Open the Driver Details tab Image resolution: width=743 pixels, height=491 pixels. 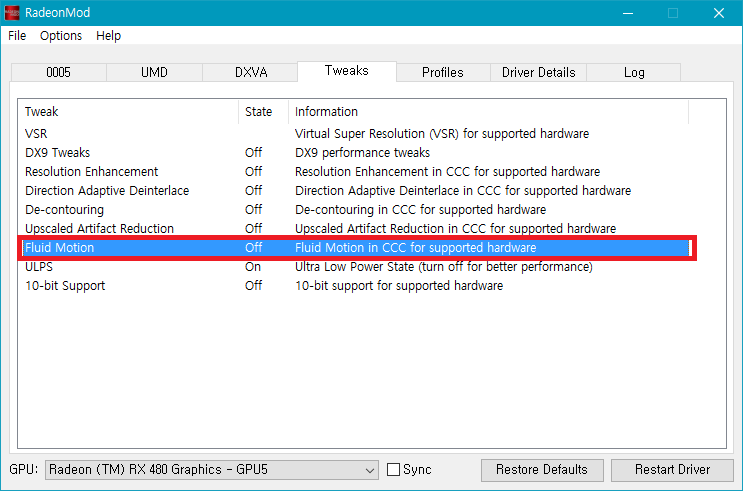(x=538, y=73)
